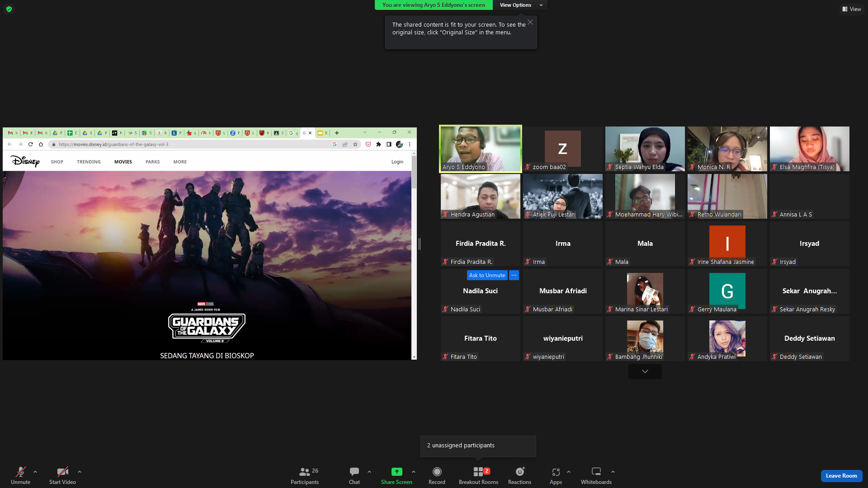Click the Guardians of the Galaxy title logo

[207, 327]
